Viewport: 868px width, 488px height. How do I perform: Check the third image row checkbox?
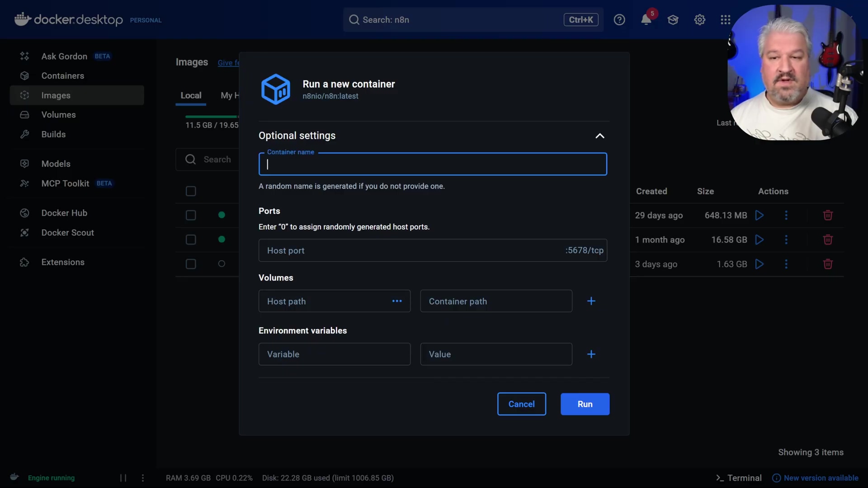[191, 264]
